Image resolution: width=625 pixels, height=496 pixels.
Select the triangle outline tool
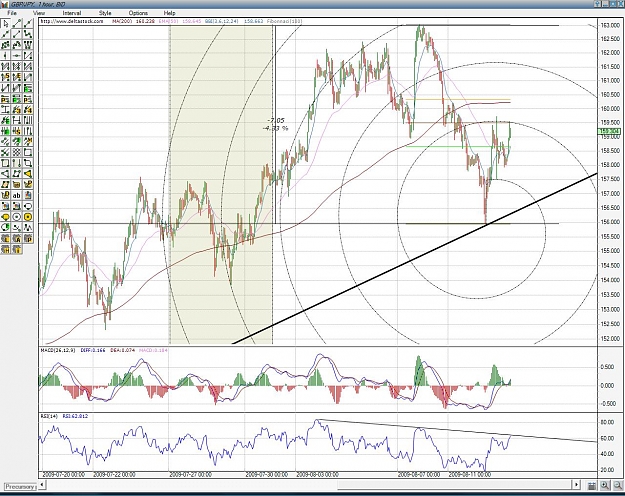tap(5, 173)
